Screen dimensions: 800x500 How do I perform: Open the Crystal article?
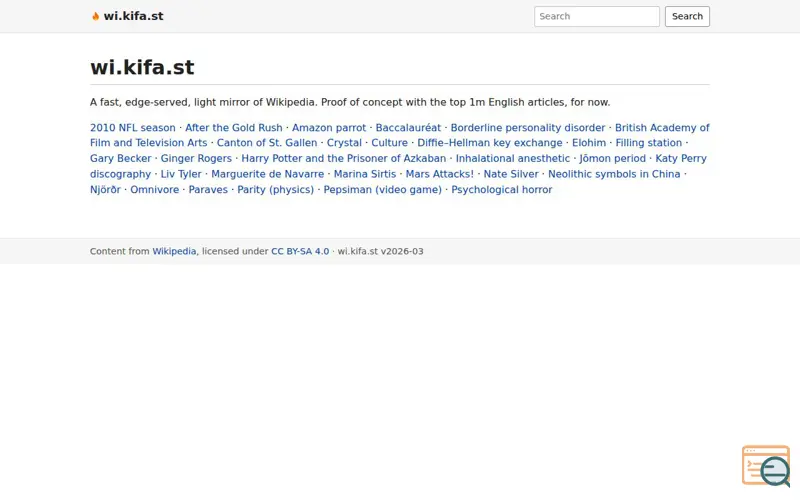[x=344, y=143]
